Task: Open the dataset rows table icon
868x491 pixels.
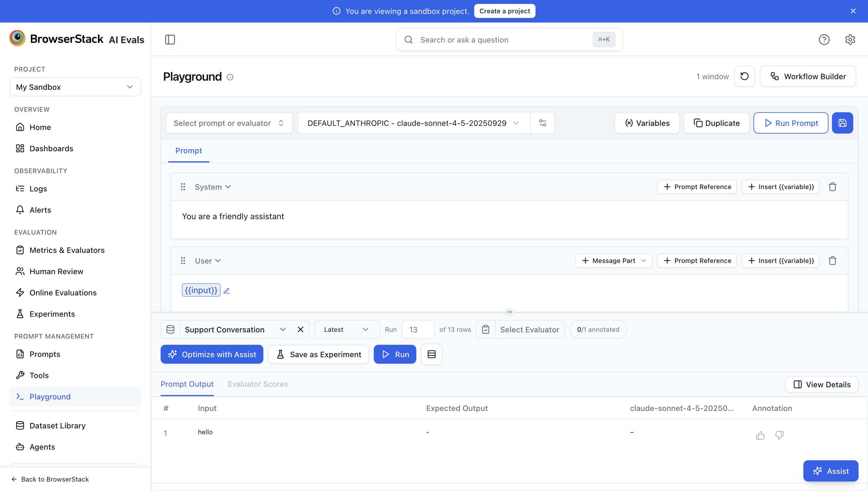Action: 432,355
